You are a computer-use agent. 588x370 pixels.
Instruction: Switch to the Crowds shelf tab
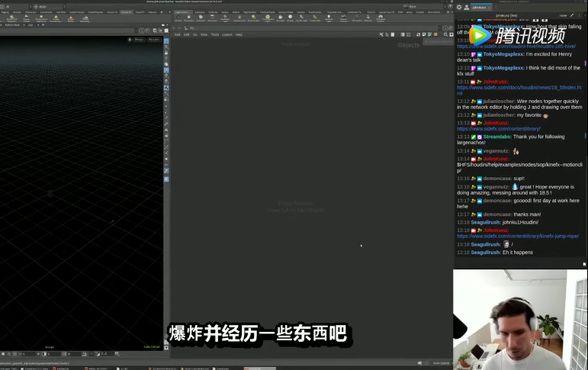(x=419, y=12)
